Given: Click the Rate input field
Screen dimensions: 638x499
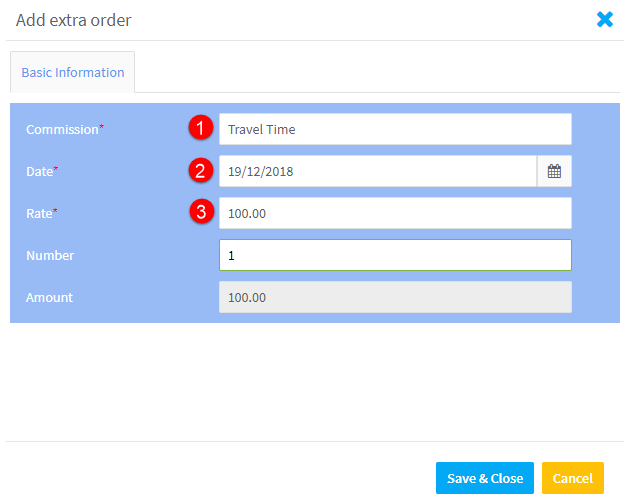Looking at the screenshot, I should point(395,213).
